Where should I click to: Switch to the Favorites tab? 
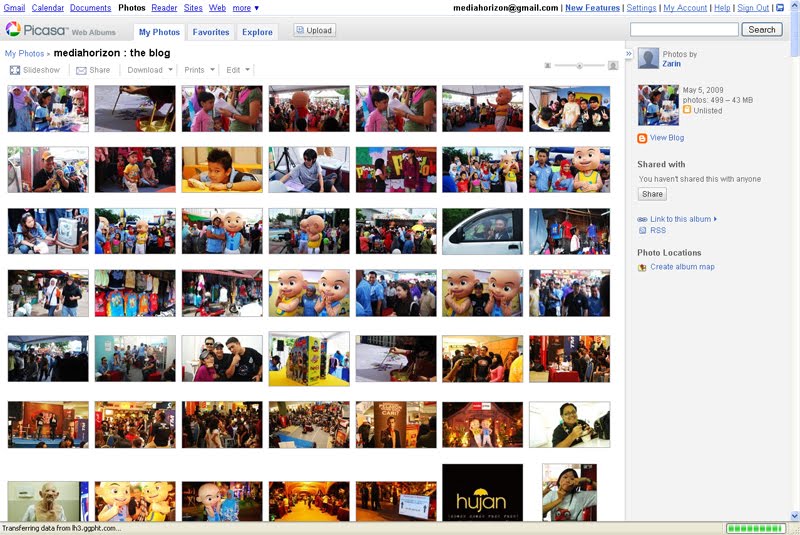211,32
